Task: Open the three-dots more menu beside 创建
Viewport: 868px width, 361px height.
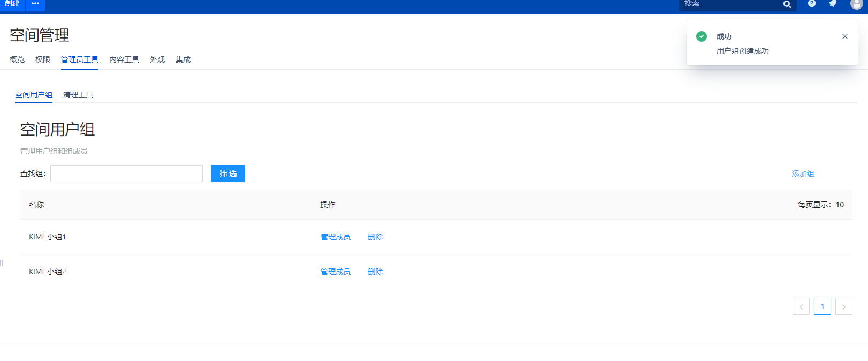Action: click(x=35, y=4)
